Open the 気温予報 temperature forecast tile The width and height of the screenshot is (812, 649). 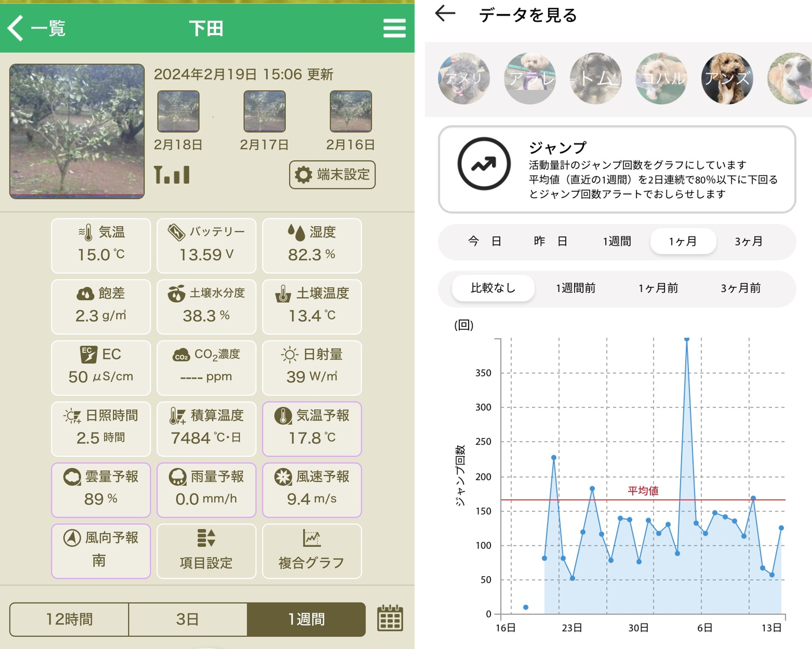click(312, 428)
